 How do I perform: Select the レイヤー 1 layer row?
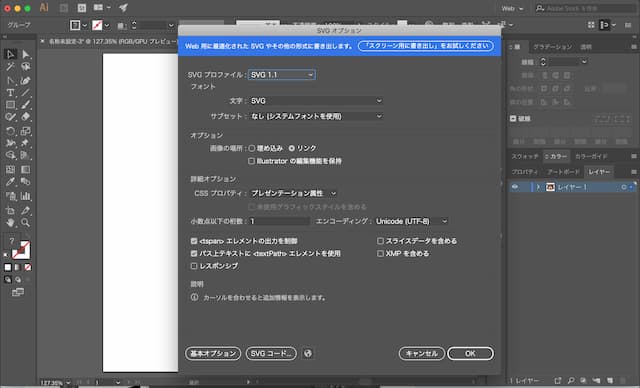(x=572, y=187)
